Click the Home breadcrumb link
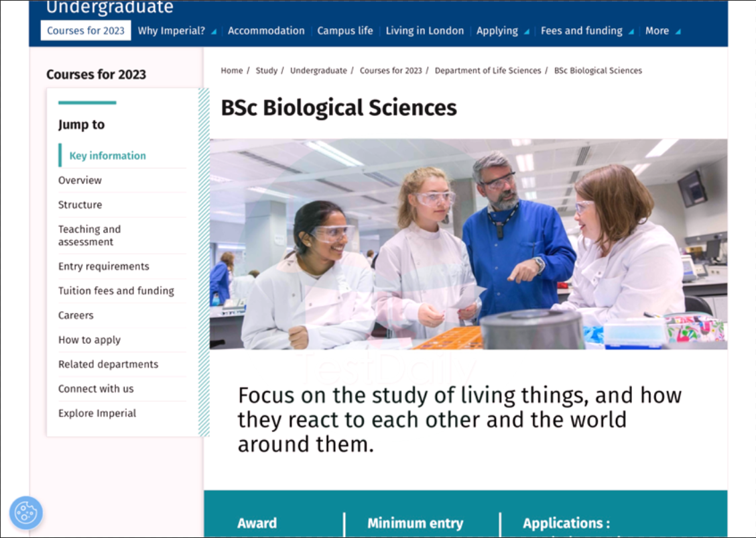This screenshot has width=756, height=538. 232,70
